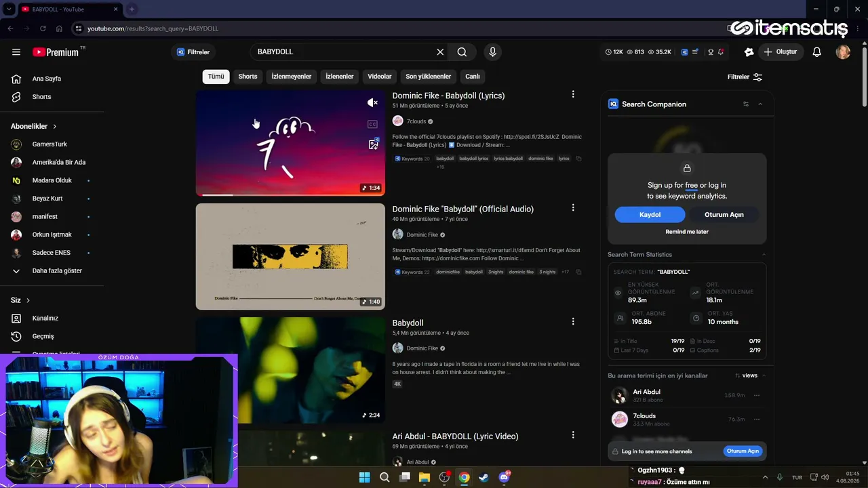Screen dimensions: 868x488
Task: Expand the Siz section arrow
Action: (28, 300)
